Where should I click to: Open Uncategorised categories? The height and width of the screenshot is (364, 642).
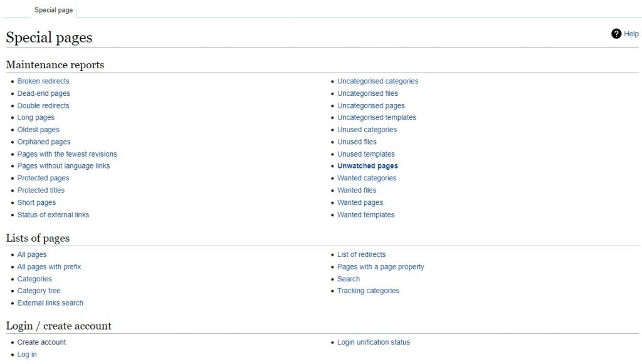(x=378, y=81)
